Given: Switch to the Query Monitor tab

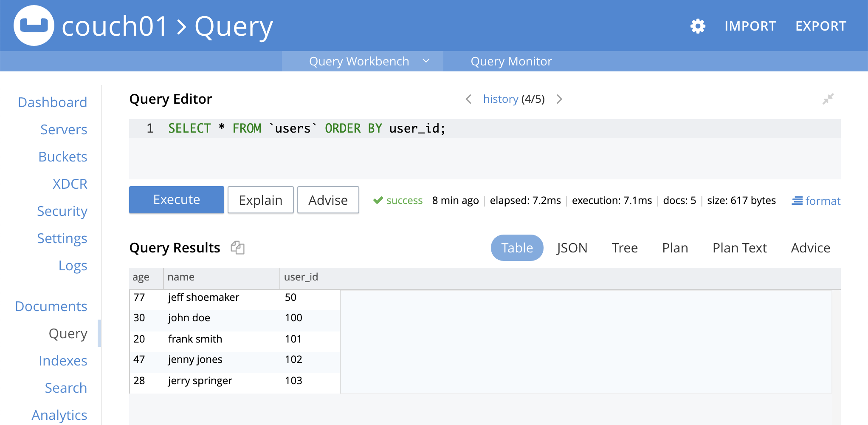Looking at the screenshot, I should [x=511, y=61].
